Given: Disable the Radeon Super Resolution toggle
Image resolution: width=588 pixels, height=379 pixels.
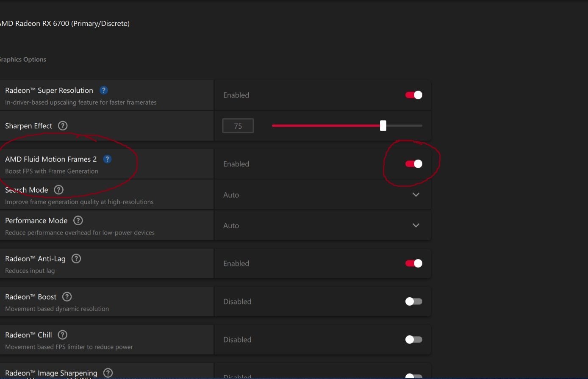Looking at the screenshot, I should click(414, 95).
